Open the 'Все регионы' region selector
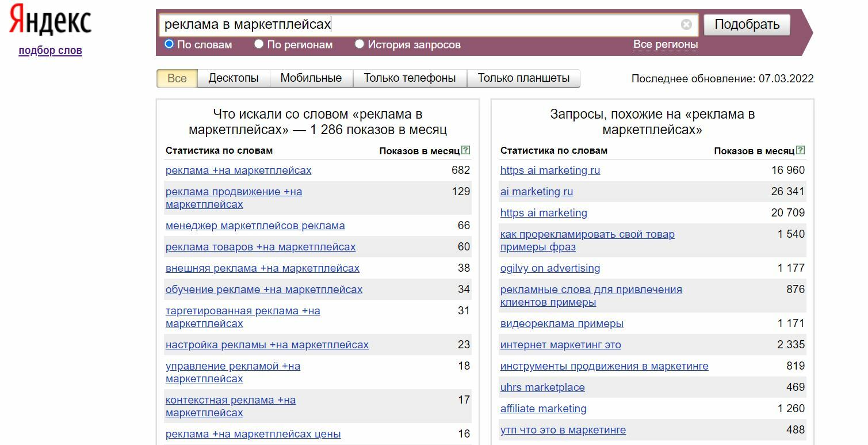Image resolution: width=868 pixels, height=445 pixels. point(666,44)
